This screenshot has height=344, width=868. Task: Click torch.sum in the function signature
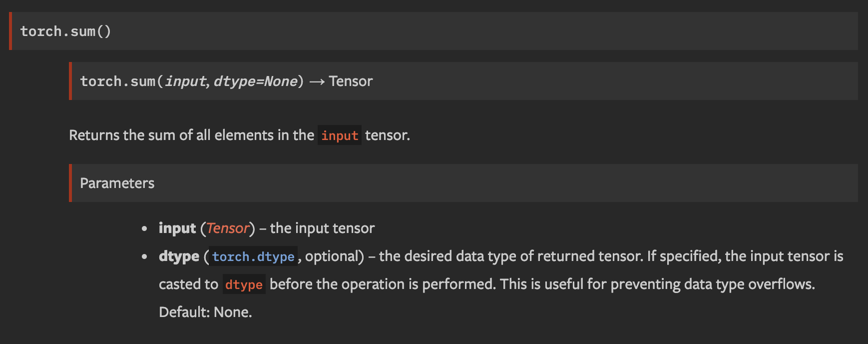(x=118, y=81)
